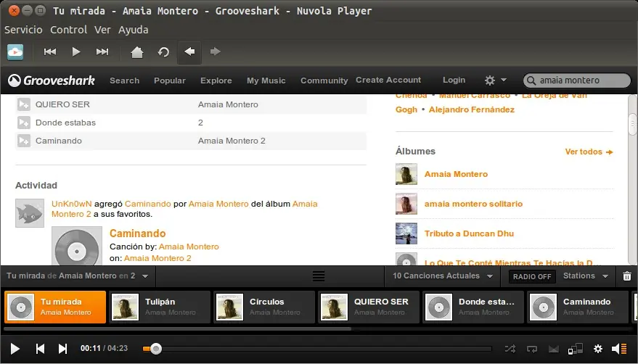Reload the page with refresh icon
Image resolution: width=638 pixels, height=364 pixels.
point(163,52)
